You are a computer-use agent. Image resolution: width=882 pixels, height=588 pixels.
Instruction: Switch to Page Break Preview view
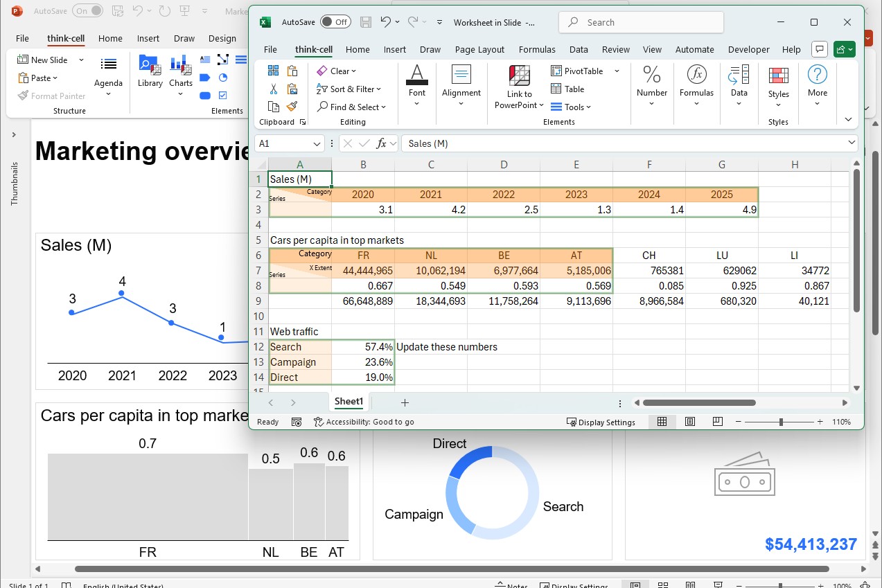coord(717,422)
